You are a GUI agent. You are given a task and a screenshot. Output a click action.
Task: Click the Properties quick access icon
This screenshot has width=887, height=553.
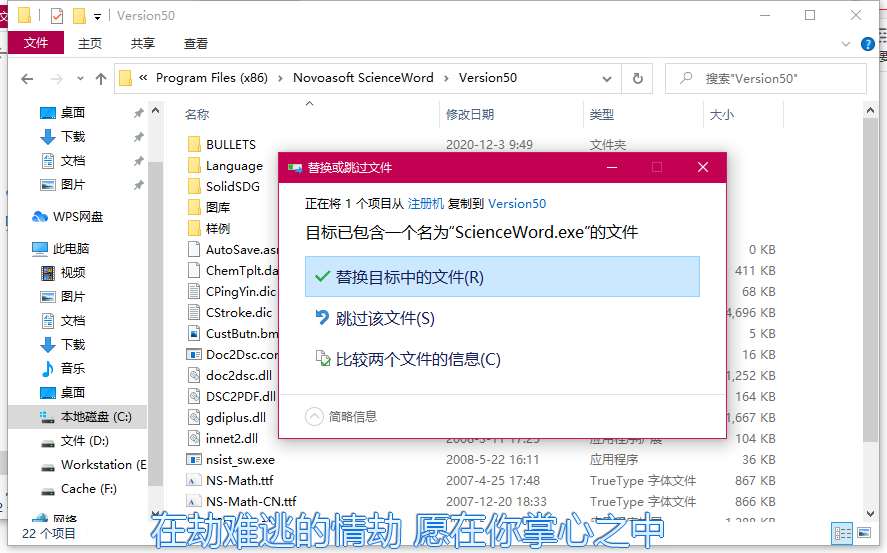(x=57, y=16)
